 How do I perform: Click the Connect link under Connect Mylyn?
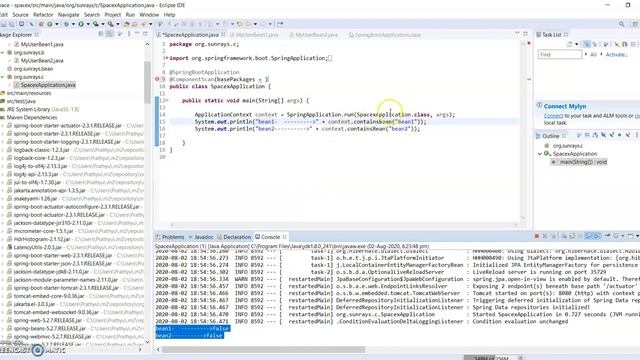pos(553,116)
